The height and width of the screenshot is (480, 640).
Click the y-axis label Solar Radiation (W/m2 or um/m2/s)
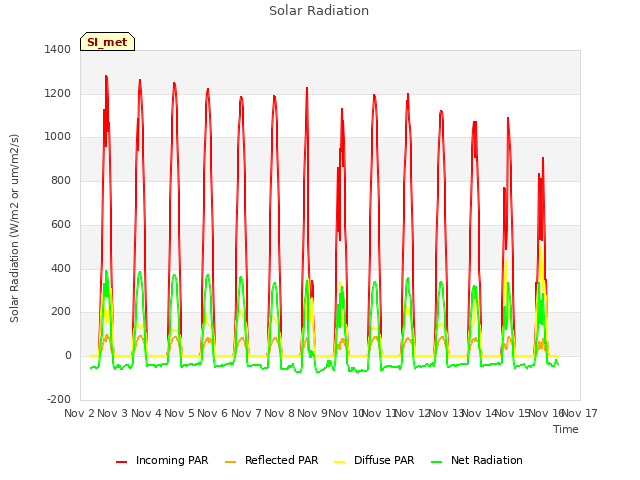[x=14, y=228]
